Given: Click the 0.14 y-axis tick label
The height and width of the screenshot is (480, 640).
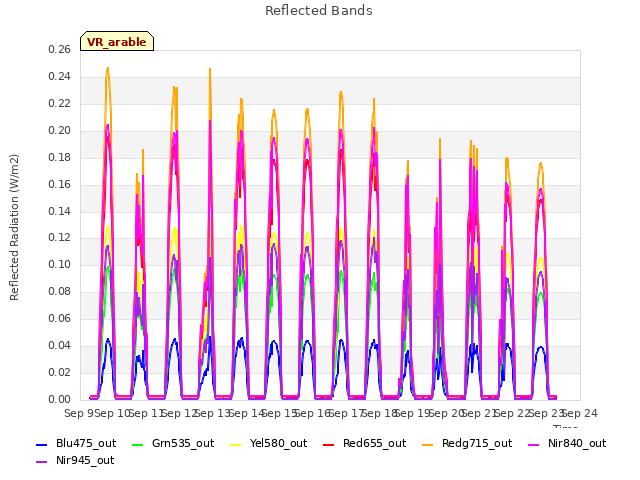Looking at the screenshot, I should point(59,211).
